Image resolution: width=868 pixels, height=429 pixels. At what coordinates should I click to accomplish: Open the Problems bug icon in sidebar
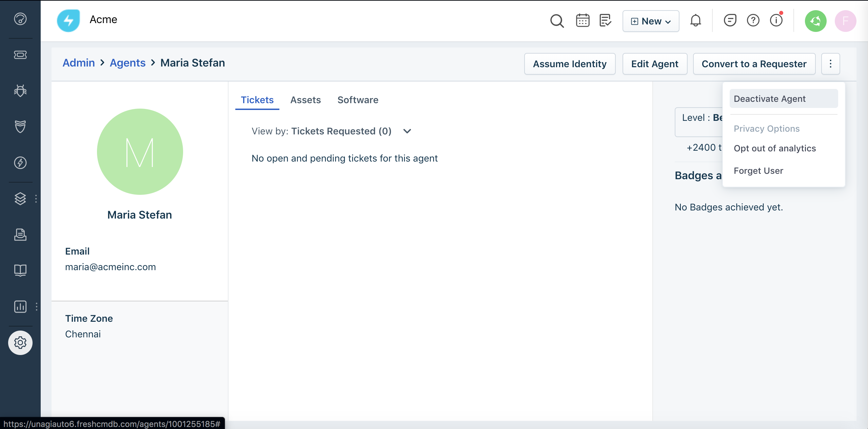pos(20,91)
